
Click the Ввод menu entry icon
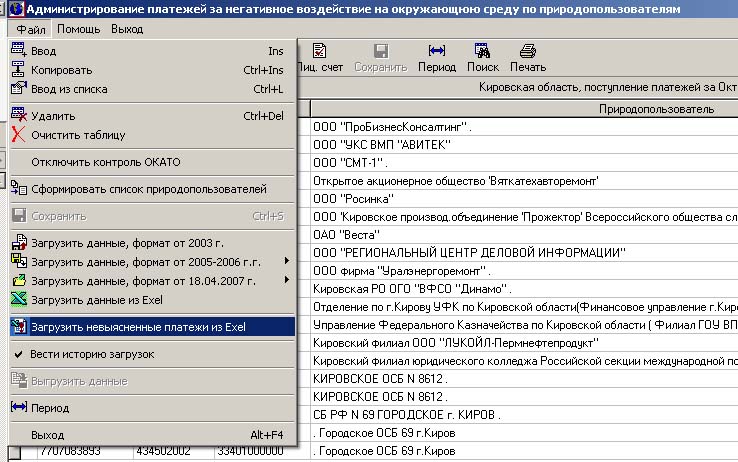[19, 51]
